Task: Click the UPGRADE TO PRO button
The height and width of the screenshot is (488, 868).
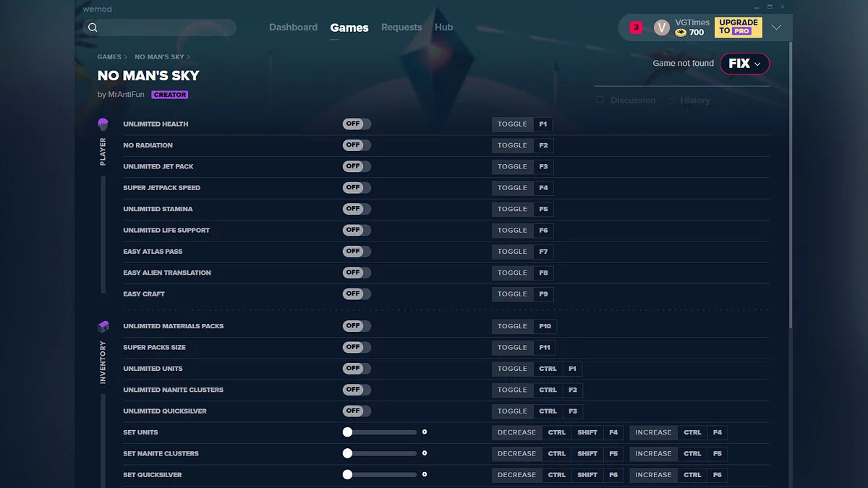Action: pos(738,27)
